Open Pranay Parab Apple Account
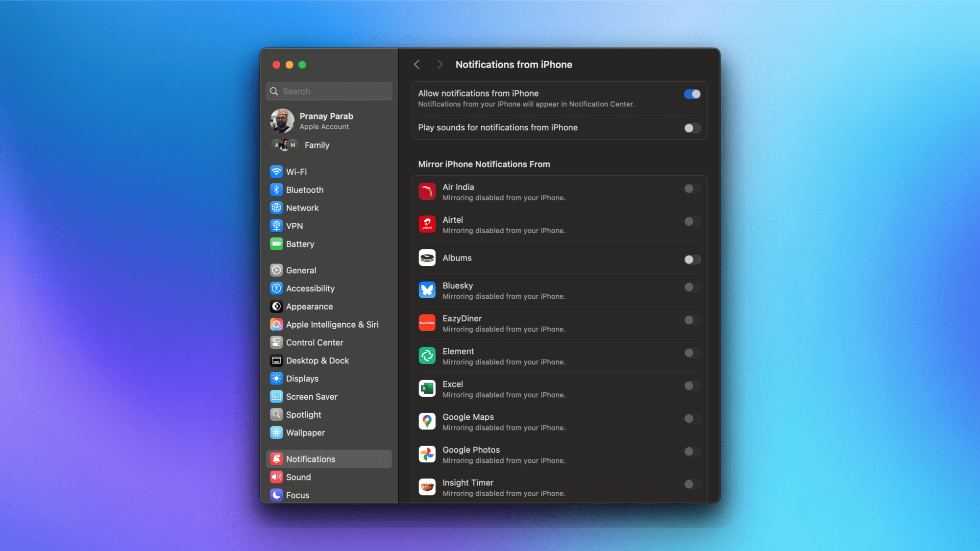Screen dimensions: 980x551 pos(326,121)
